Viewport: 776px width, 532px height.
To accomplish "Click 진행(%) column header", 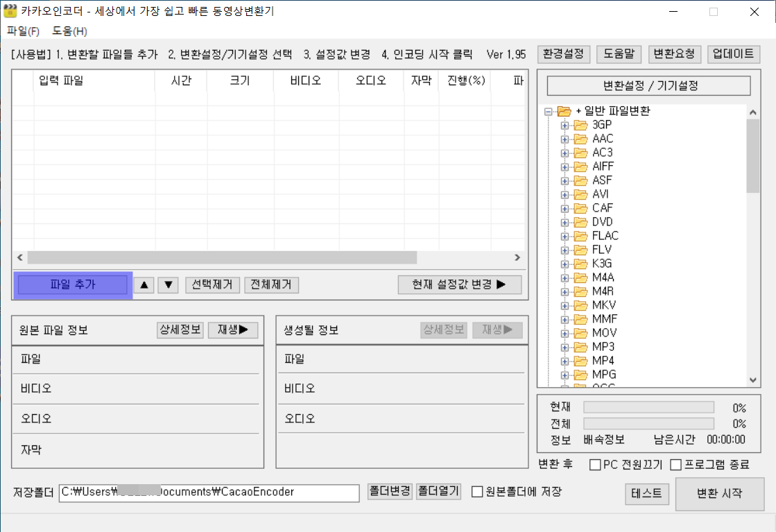I will [x=466, y=80].
